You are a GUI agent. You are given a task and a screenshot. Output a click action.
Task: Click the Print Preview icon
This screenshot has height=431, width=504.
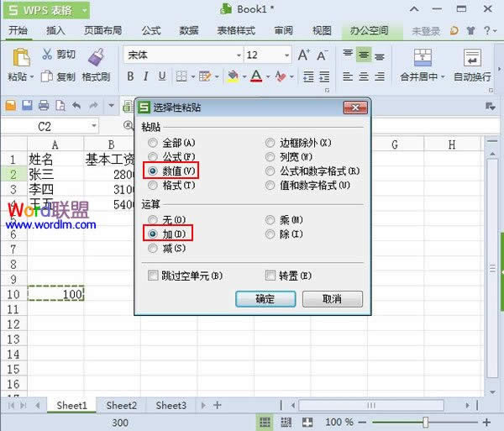tap(60, 105)
